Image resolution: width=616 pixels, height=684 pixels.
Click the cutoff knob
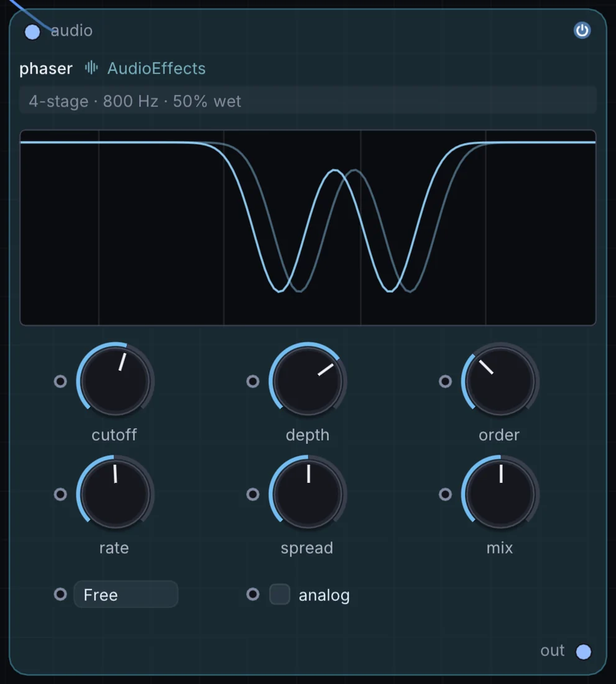115,381
